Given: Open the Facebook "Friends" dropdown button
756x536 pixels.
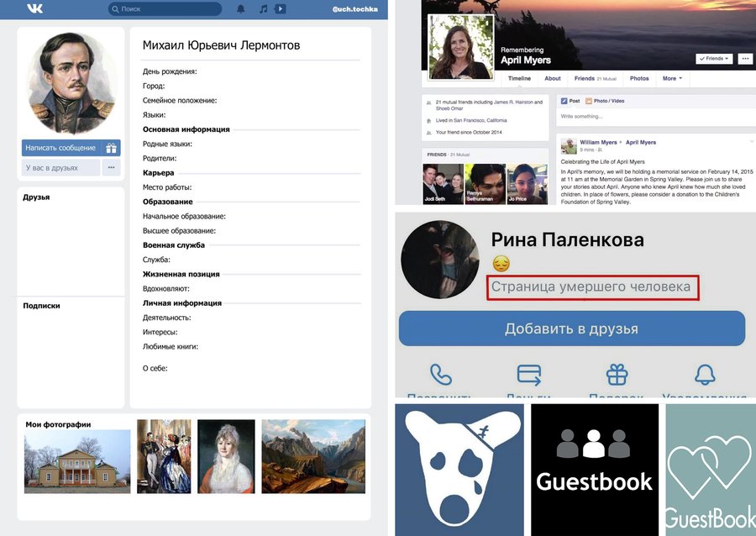Looking at the screenshot, I should tap(714, 58).
